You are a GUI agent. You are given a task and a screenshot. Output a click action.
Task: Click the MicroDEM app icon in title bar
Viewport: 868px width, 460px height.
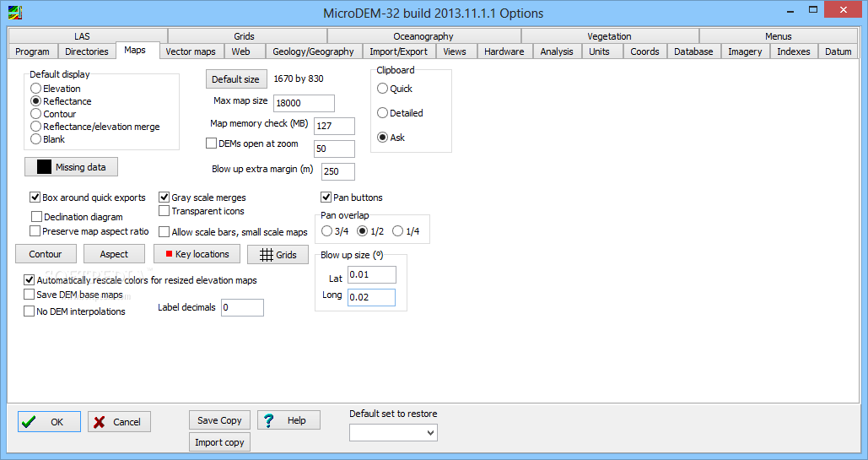15,12
